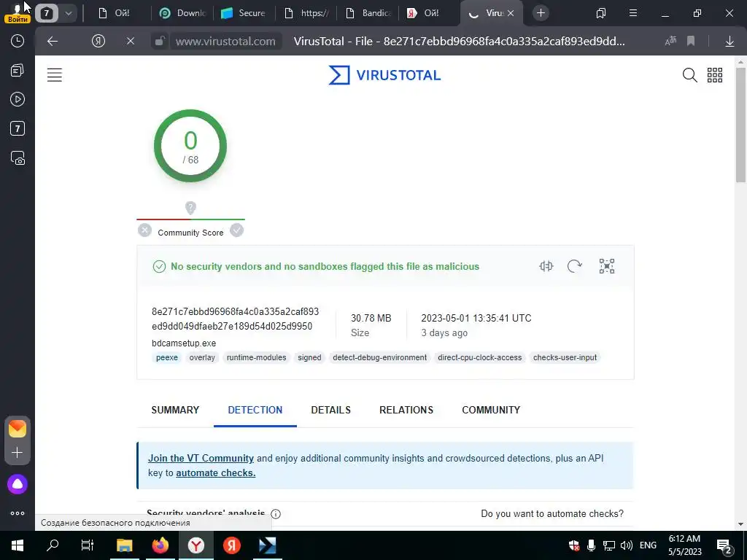Click the www.virustotal.com address field
Image resolution: width=747 pixels, height=560 pixels.
point(225,42)
